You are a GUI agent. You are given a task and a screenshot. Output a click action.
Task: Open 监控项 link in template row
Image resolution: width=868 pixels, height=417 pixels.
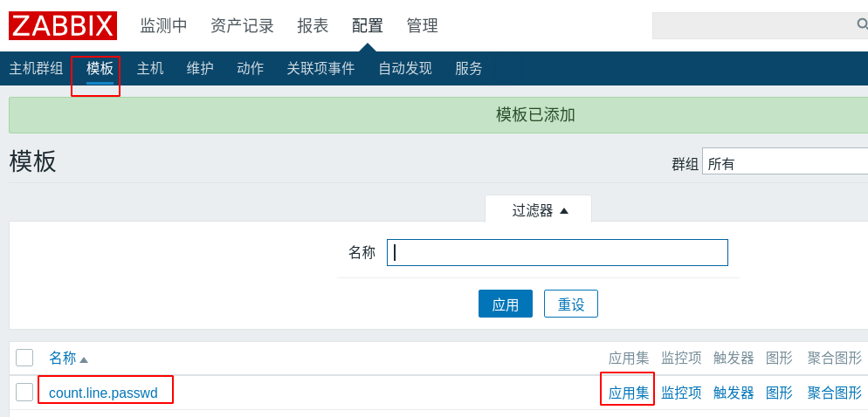(681, 393)
